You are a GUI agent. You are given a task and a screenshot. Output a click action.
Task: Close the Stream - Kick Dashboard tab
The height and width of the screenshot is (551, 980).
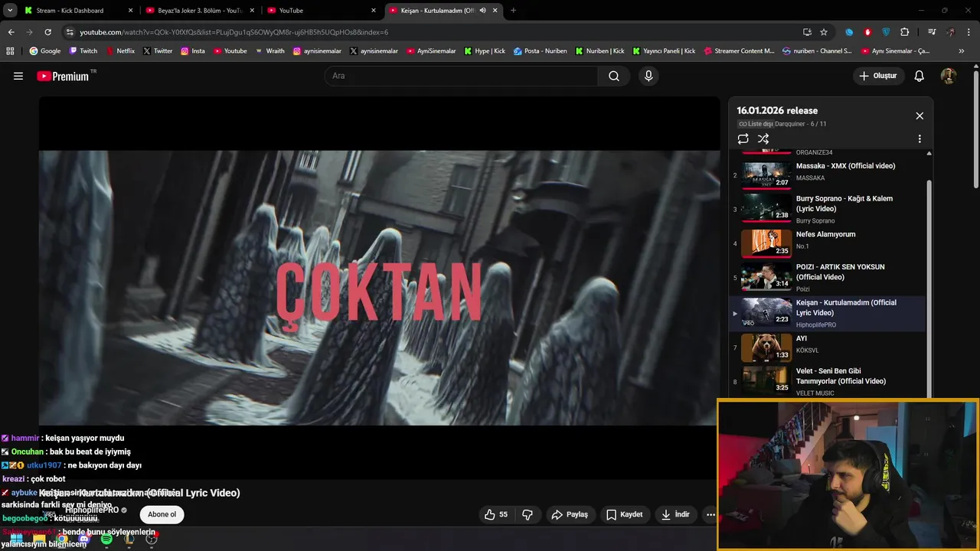(130, 11)
